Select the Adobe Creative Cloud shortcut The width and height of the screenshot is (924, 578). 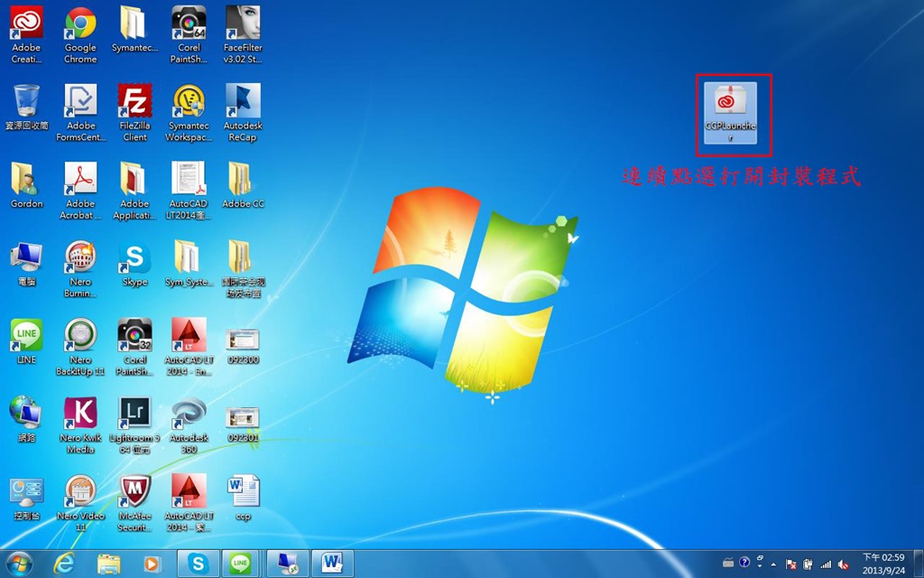tap(26, 34)
